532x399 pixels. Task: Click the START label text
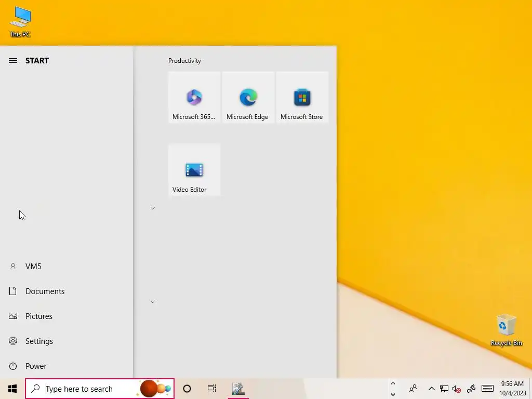37,61
